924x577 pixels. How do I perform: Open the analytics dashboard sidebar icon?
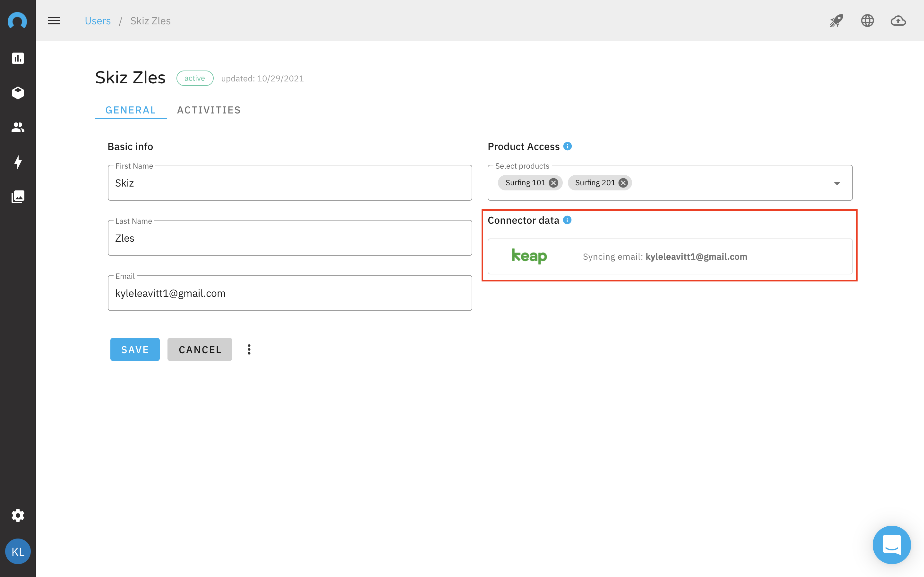coord(18,58)
